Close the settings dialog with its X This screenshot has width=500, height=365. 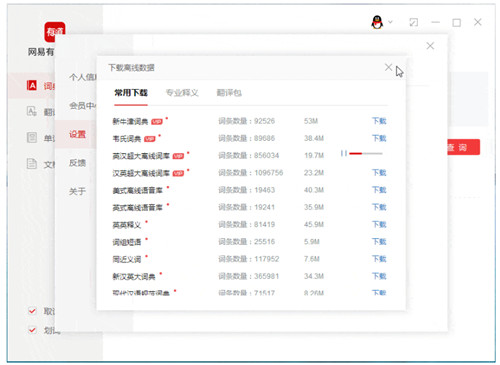coord(430,46)
